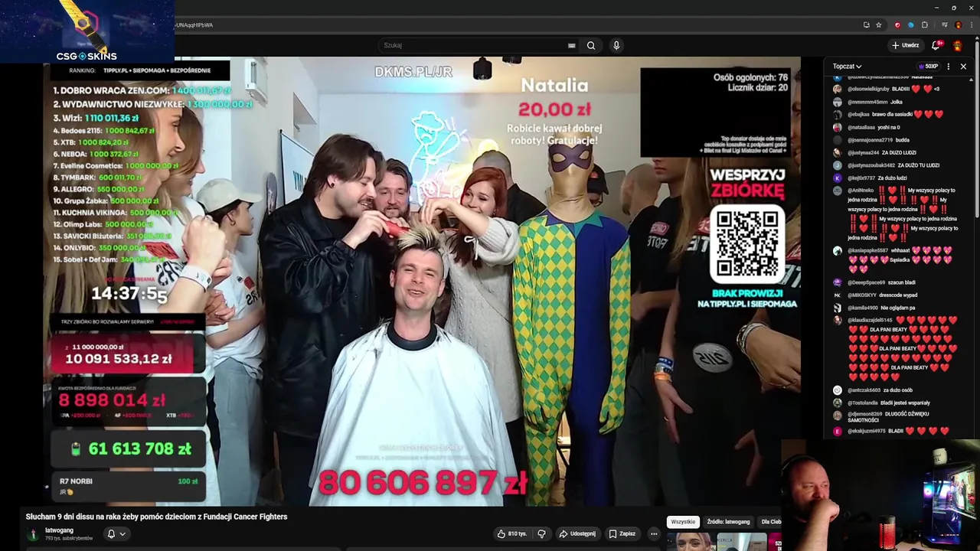Click the chat message from @AniNneko
The image size is (980, 551).
(896, 214)
